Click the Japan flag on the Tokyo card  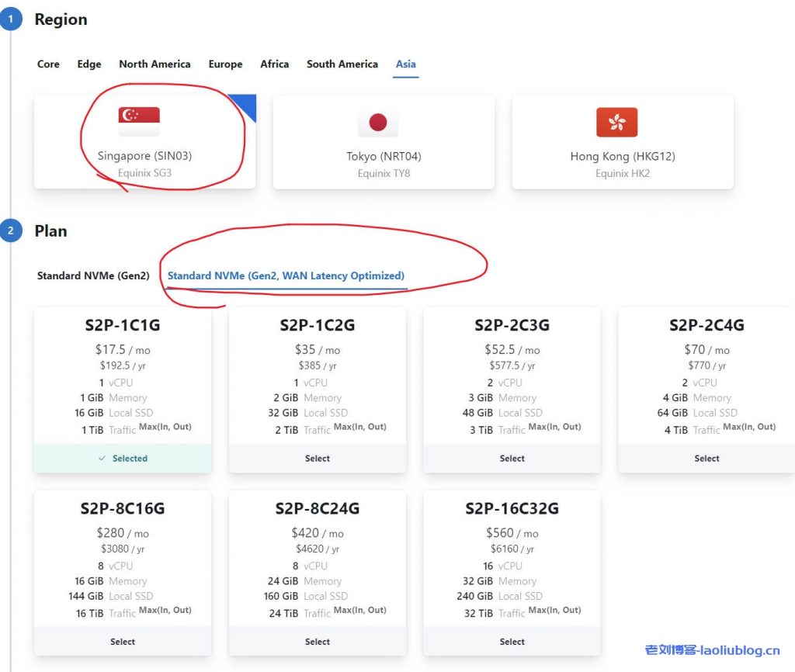378,122
